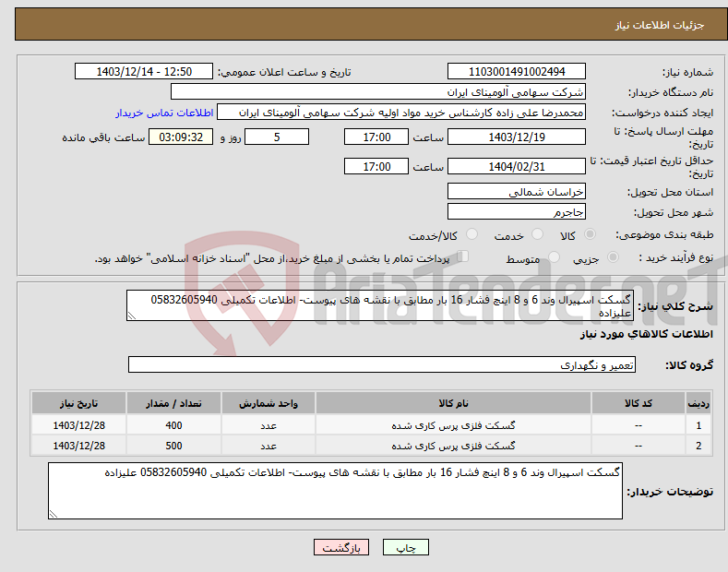Click the شرح کلی نیاز description textarea

pyautogui.click(x=380, y=305)
